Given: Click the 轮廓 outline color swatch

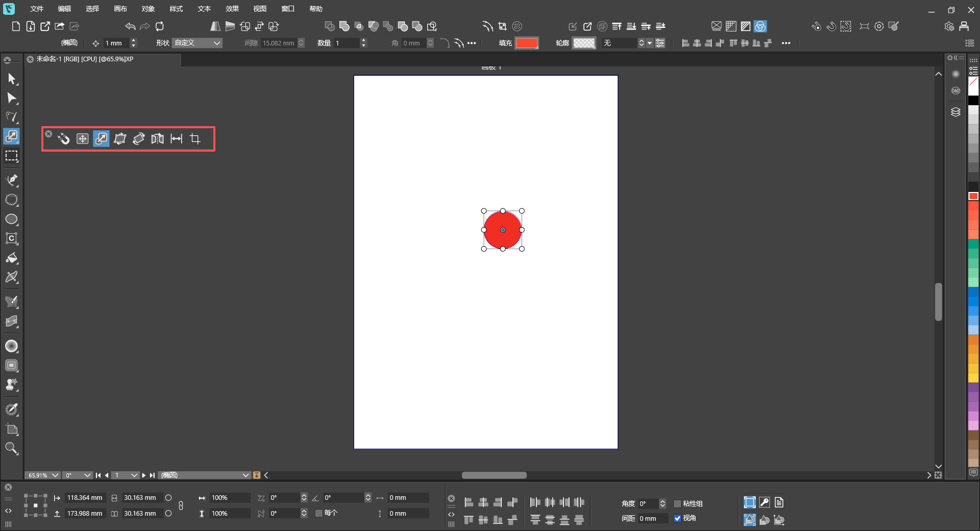Looking at the screenshot, I should pos(584,43).
